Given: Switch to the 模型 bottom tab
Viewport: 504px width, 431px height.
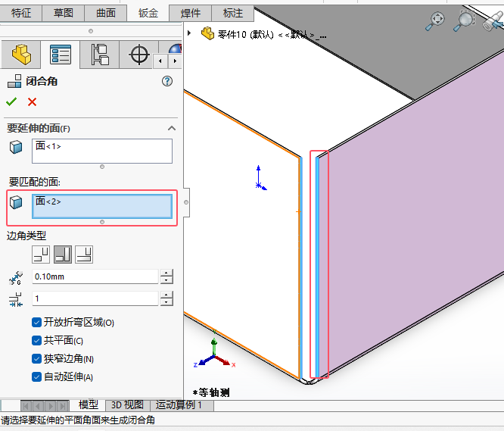Looking at the screenshot, I should coord(88,404).
